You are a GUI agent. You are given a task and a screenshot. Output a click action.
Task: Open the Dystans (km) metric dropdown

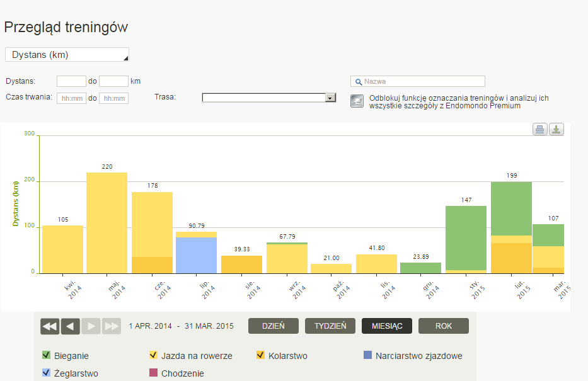click(67, 55)
